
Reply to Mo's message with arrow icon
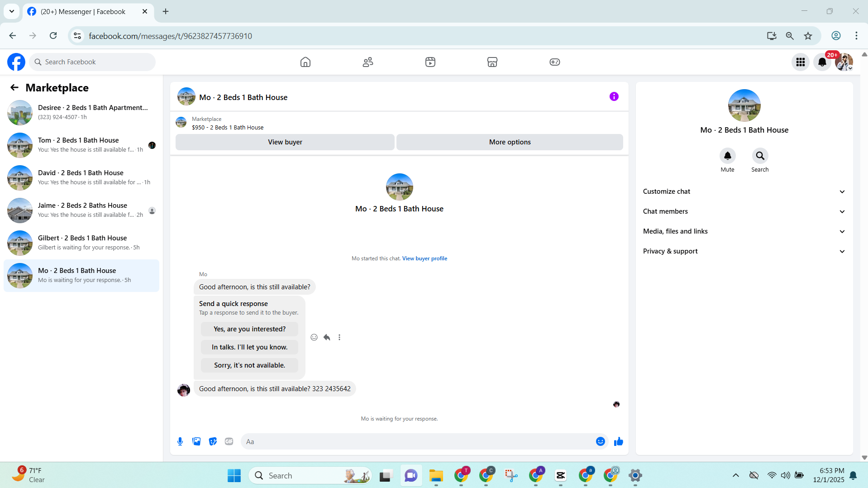(327, 337)
